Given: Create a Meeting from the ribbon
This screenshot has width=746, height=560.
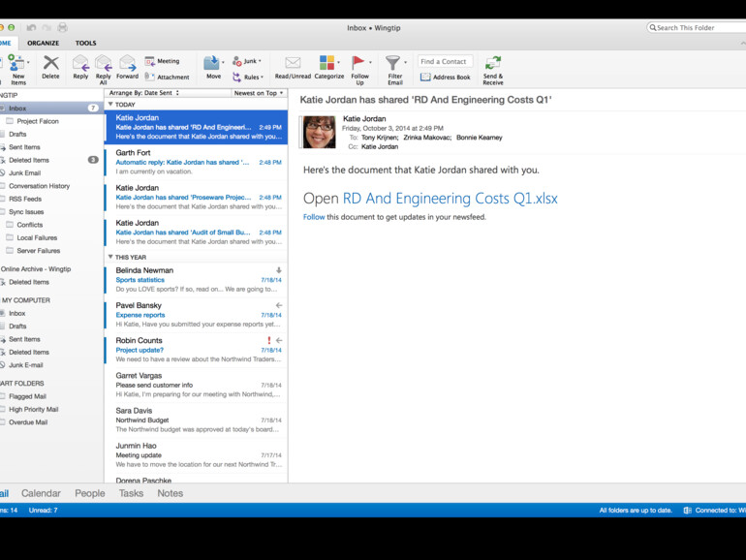Looking at the screenshot, I should click(162, 61).
